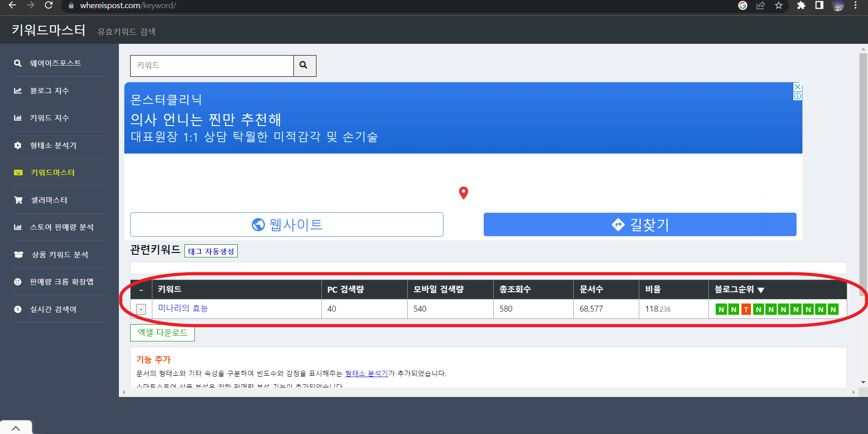Select the 블로그 지수 chart icon
The height and width of the screenshot is (434, 868).
coord(18,90)
